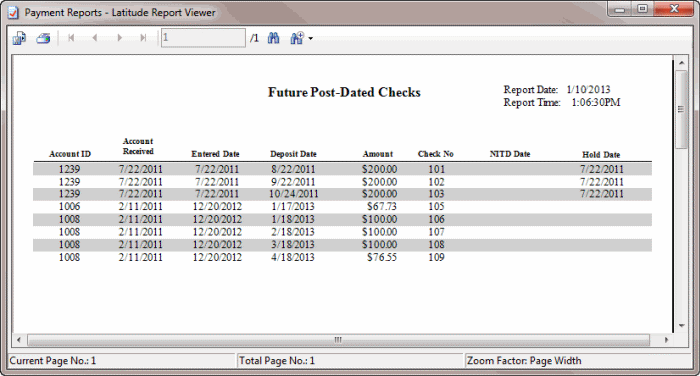Image resolution: width=700 pixels, height=376 pixels.
Task: Click vertical scrollbar up arrow
Action: pyautogui.click(x=681, y=63)
